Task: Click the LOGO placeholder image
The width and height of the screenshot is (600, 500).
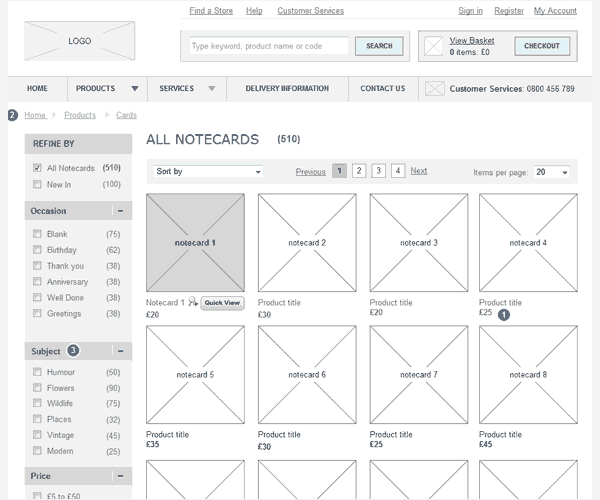Action: 79,42
